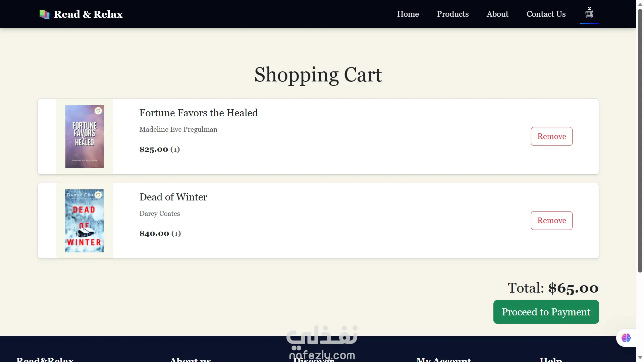Click the Dead of Winter title
The width and height of the screenshot is (644, 362).
[x=173, y=197]
